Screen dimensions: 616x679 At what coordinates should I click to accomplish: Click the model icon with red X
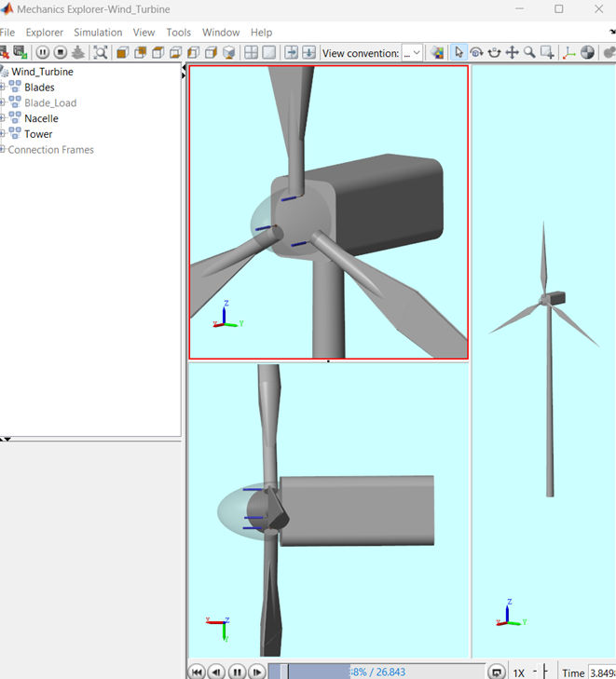[x=5, y=52]
